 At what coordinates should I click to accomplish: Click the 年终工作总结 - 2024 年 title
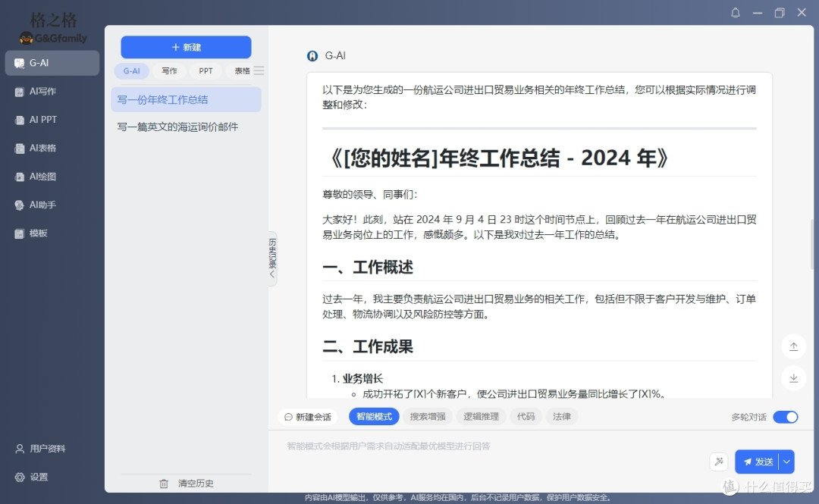click(x=499, y=158)
